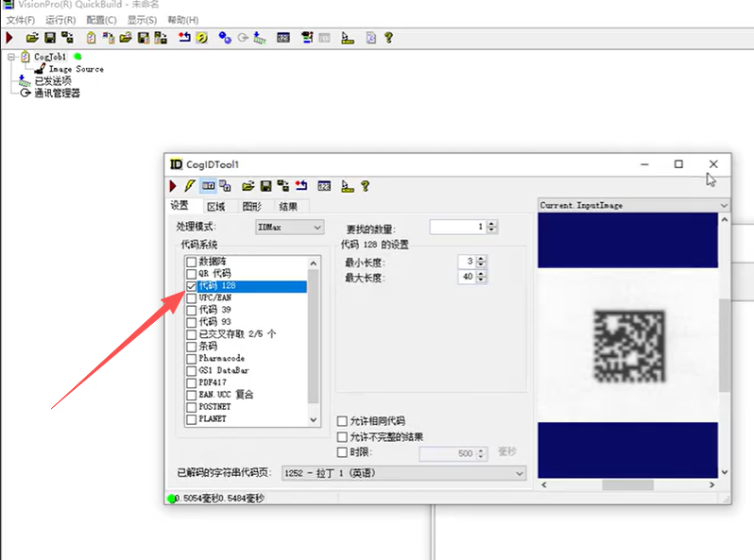Select the 通讯管理器 tree item
This screenshot has height=560, width=754.
58,93
